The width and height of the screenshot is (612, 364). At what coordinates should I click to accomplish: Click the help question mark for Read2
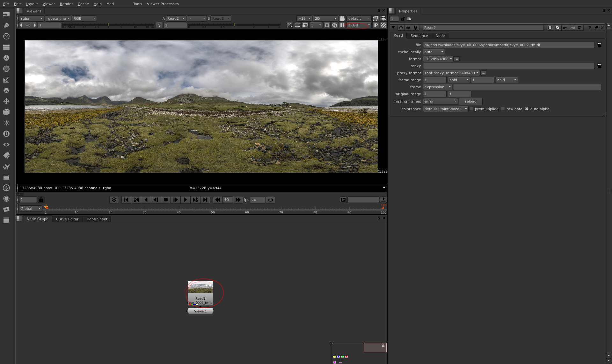590,28
